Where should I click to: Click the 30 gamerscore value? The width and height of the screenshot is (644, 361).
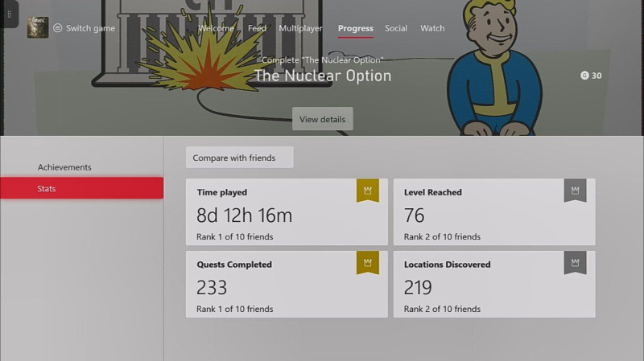pos(597,76)
